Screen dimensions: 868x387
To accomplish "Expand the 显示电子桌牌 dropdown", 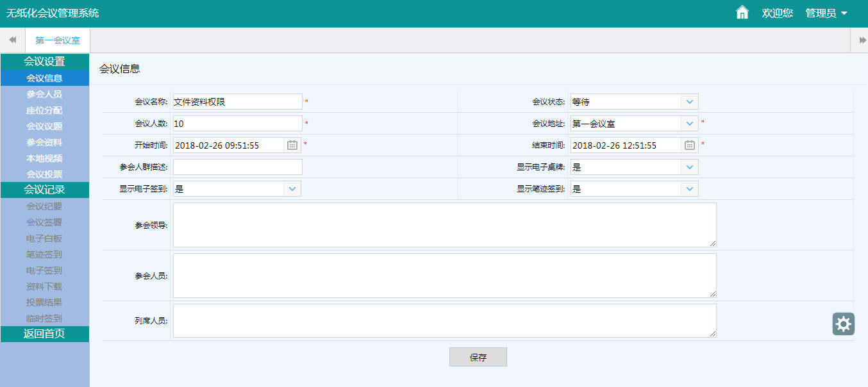I will tap(689, 167).
